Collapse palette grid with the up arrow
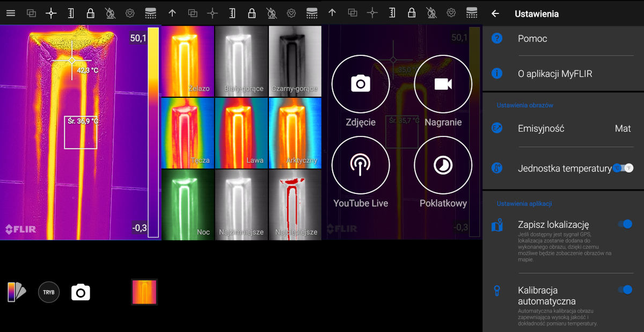Viewport: 644px width, 332px height. [x=172, y=13]
